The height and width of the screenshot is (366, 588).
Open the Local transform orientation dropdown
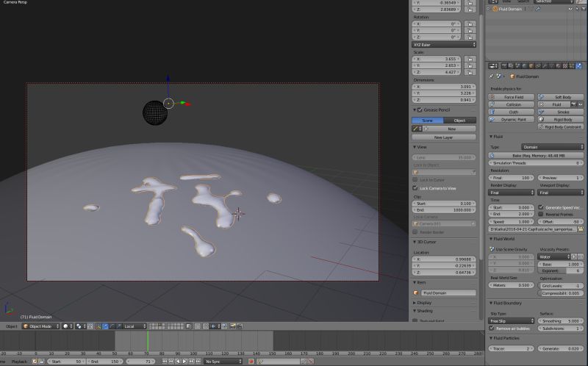(x=135, y=326)
